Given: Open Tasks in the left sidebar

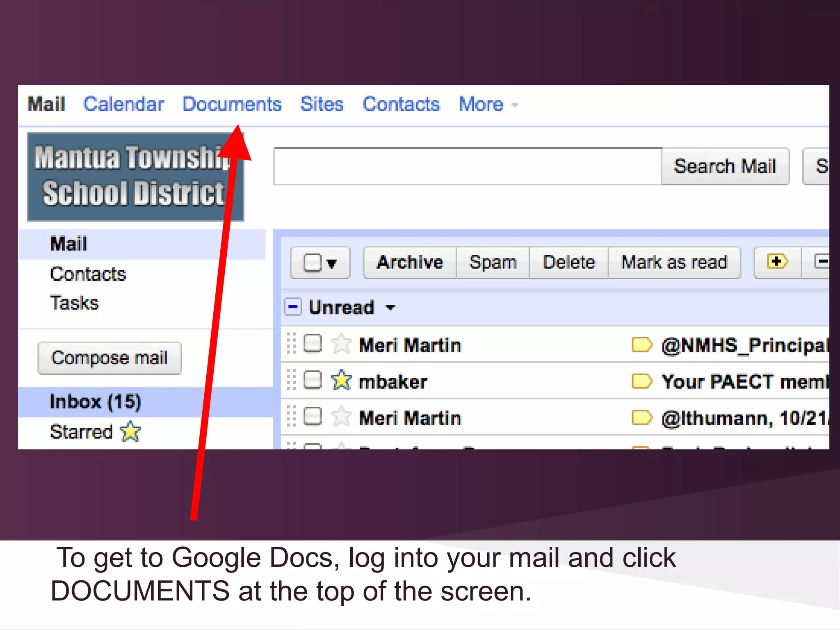Looking at the screenshot, I should 74,303.
